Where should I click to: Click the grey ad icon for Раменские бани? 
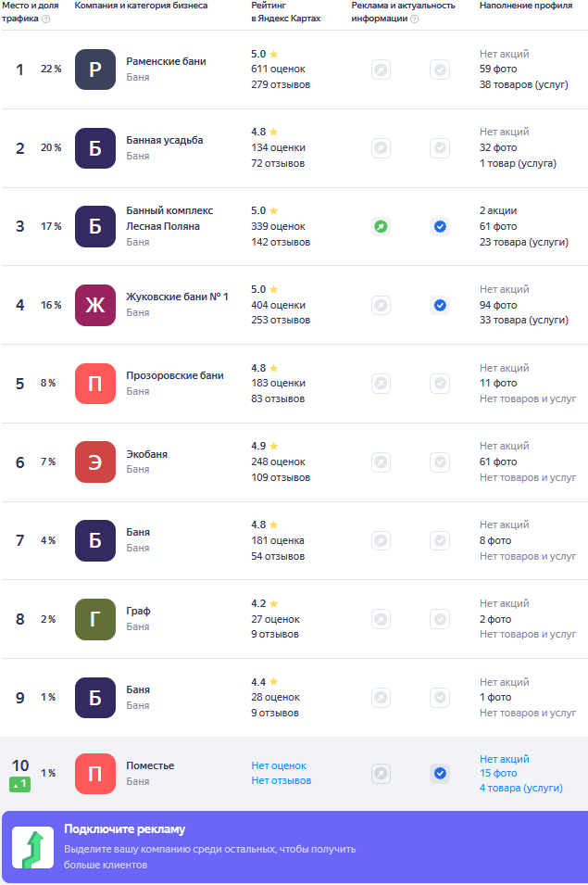tap(381, 70)
